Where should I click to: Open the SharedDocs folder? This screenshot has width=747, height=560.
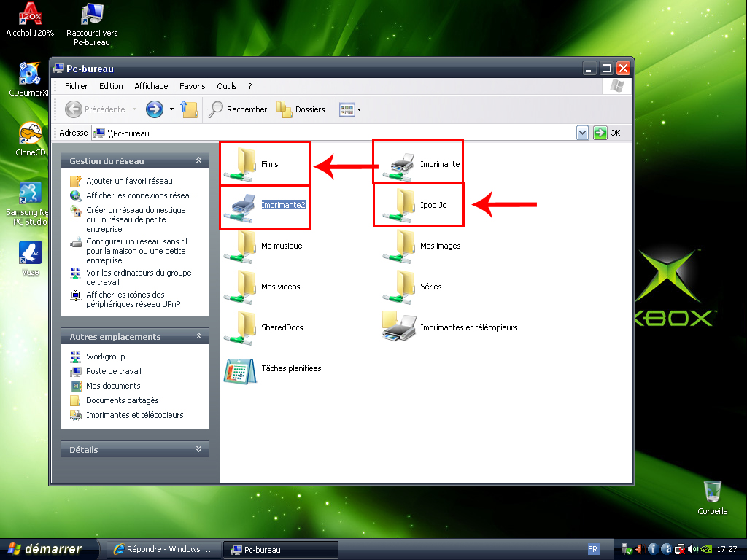click(x=263, y=327)
